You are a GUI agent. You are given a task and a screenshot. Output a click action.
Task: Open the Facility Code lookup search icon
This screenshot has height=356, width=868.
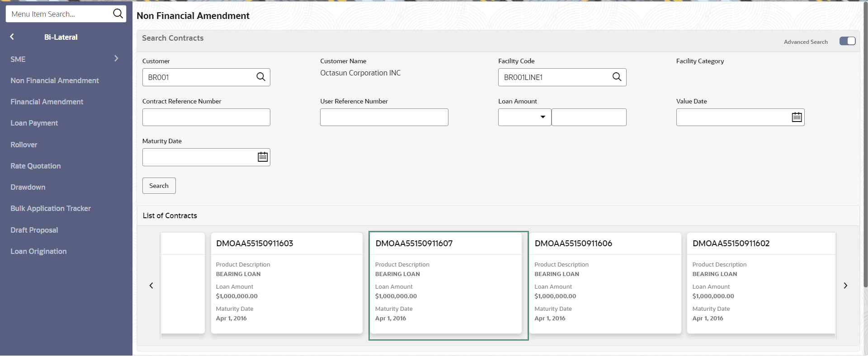[617, 77]
